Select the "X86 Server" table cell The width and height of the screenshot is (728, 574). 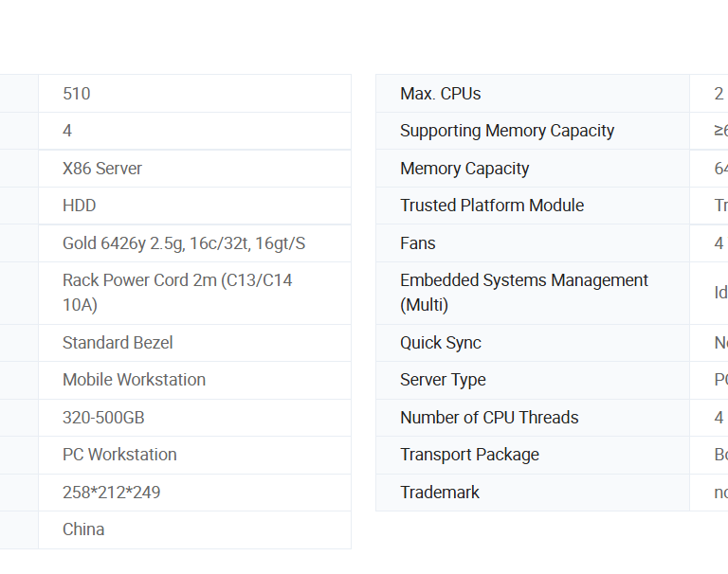[102, 169]
